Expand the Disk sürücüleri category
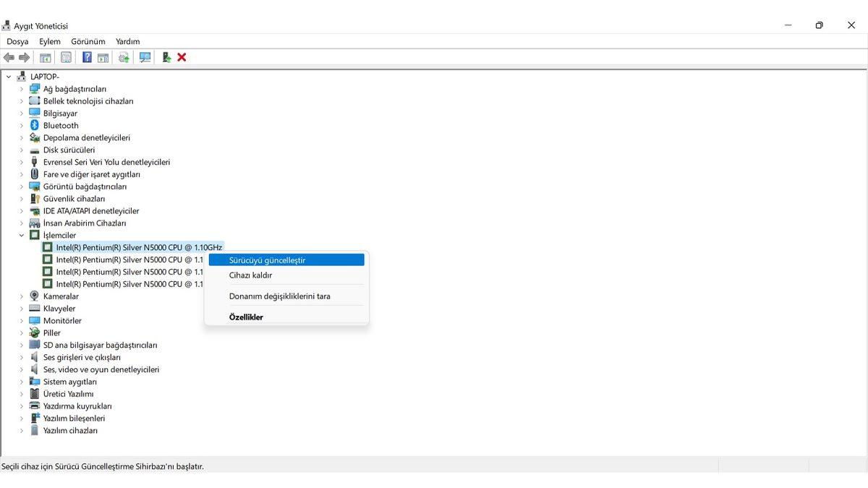The image size is (868, 488). point(22,150)
